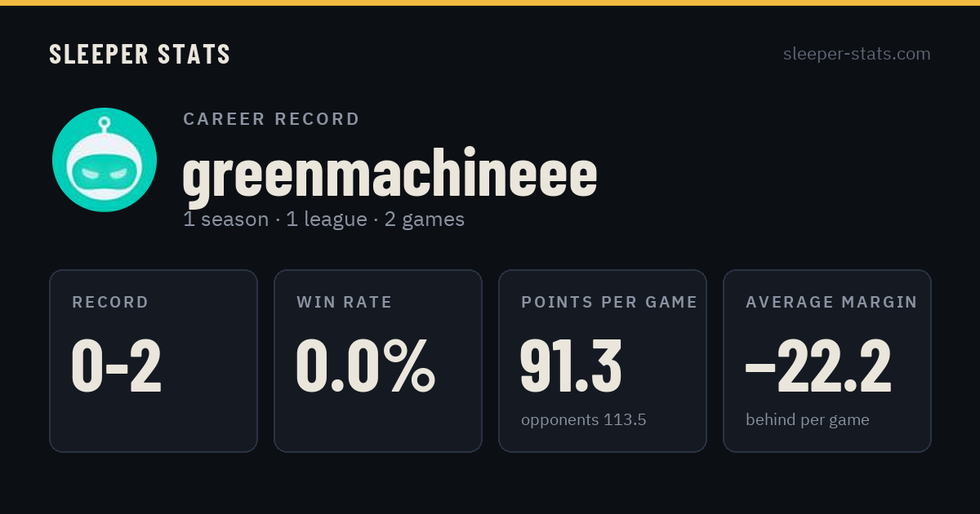The height and width of the screenshot is (514, 980).
Task: Open the WIN RATE stat card
Action: 378,361
